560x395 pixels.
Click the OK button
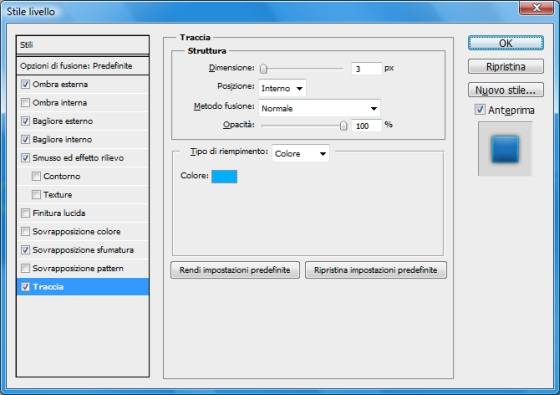click(506, 43)
